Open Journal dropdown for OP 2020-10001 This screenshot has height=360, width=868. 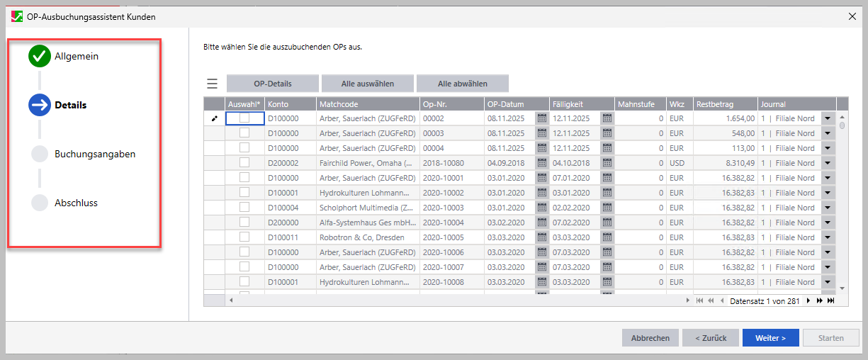coord(828,178)
